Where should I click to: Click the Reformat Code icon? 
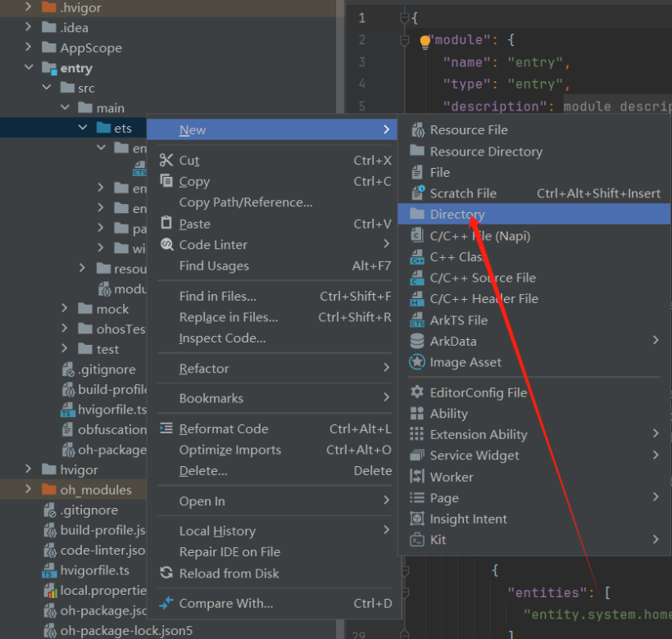point(166,428)
